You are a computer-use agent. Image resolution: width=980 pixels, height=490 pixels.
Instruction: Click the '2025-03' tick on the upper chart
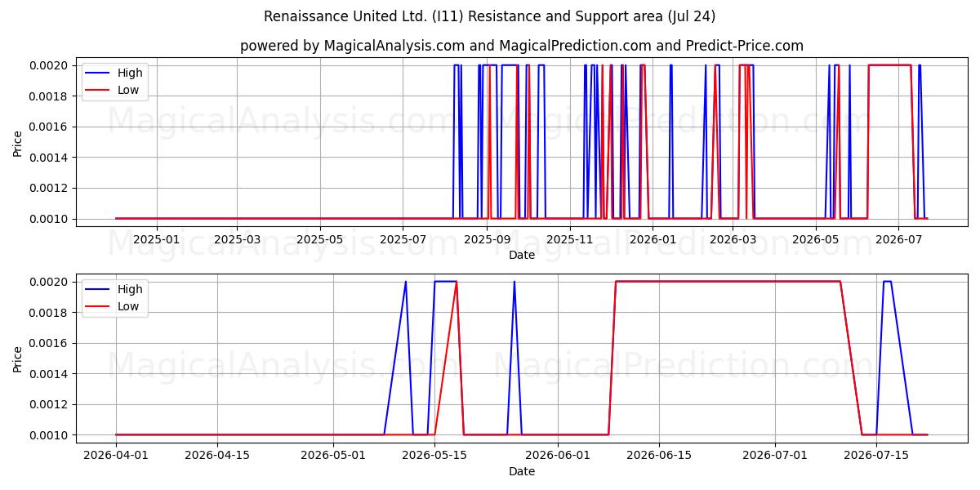(237, 239)
